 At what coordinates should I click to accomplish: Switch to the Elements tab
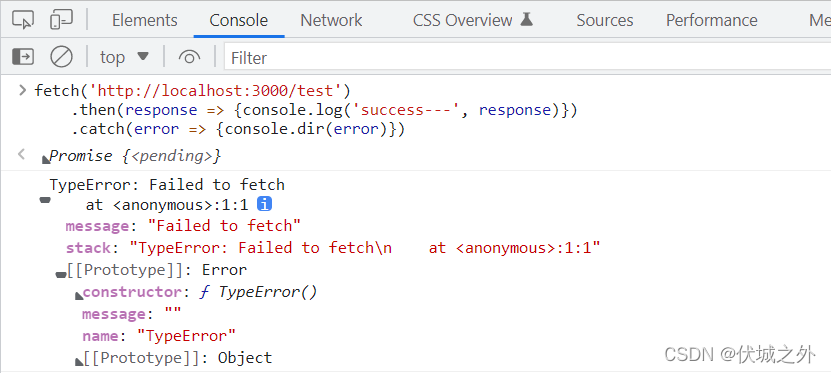pyautogui.click(x=145, y=20)
